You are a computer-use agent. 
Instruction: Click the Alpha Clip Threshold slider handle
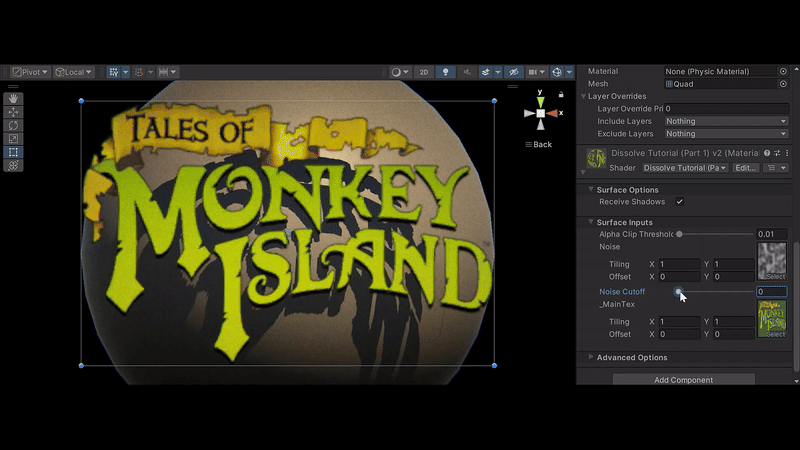coord(679,234)
